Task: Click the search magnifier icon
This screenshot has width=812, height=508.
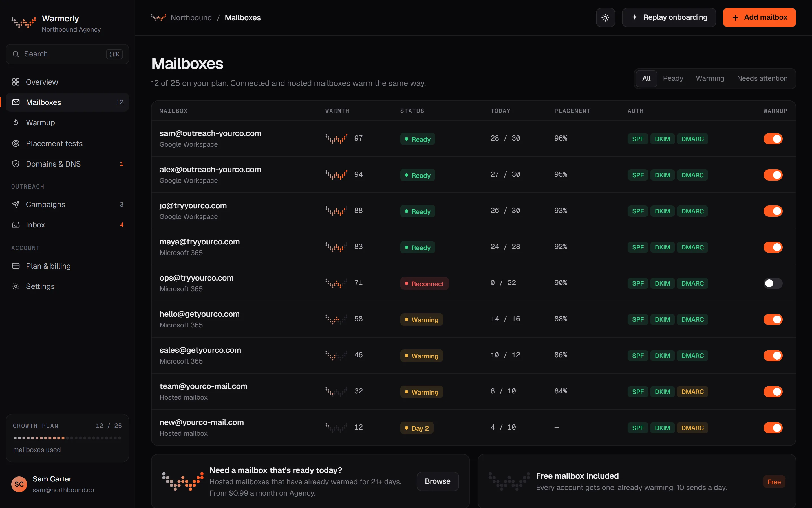Action: (16, 54)
